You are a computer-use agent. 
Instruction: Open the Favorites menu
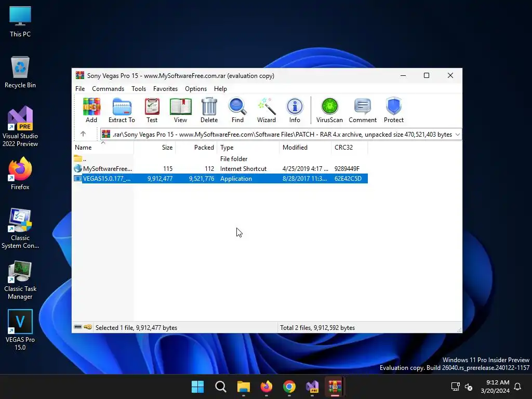(x=165, y=88)
